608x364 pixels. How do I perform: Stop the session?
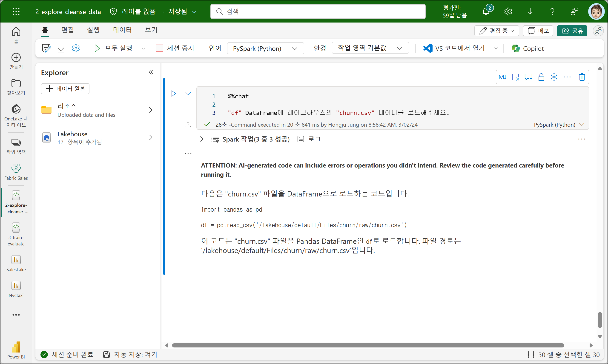click(x=175, y=48)
